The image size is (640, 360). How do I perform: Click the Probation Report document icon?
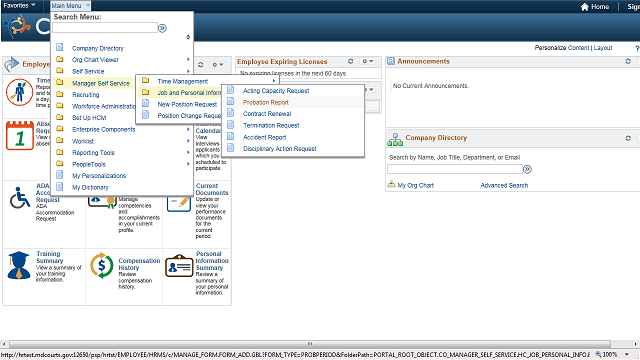230,101
